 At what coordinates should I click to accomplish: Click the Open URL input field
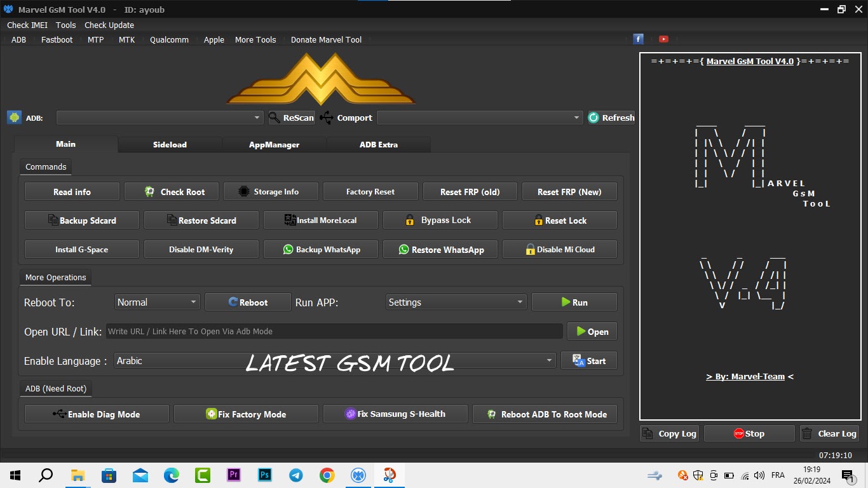[x=334, y=331]
